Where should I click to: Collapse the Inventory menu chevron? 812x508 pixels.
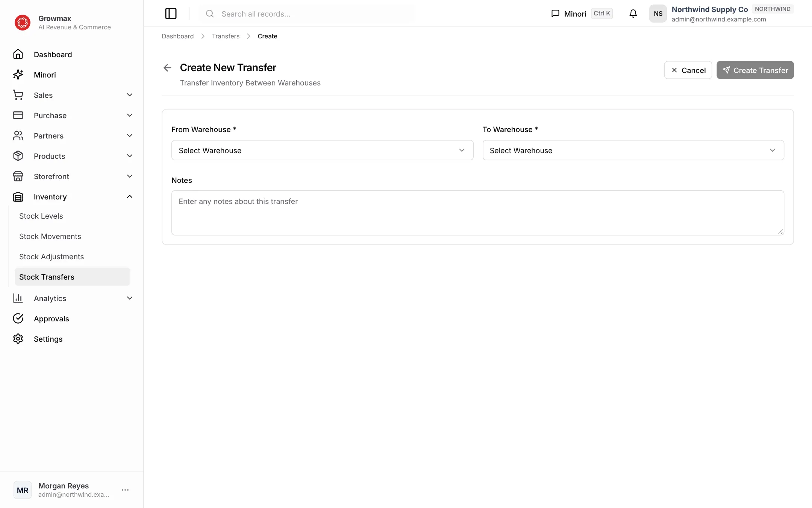point(130,196)
